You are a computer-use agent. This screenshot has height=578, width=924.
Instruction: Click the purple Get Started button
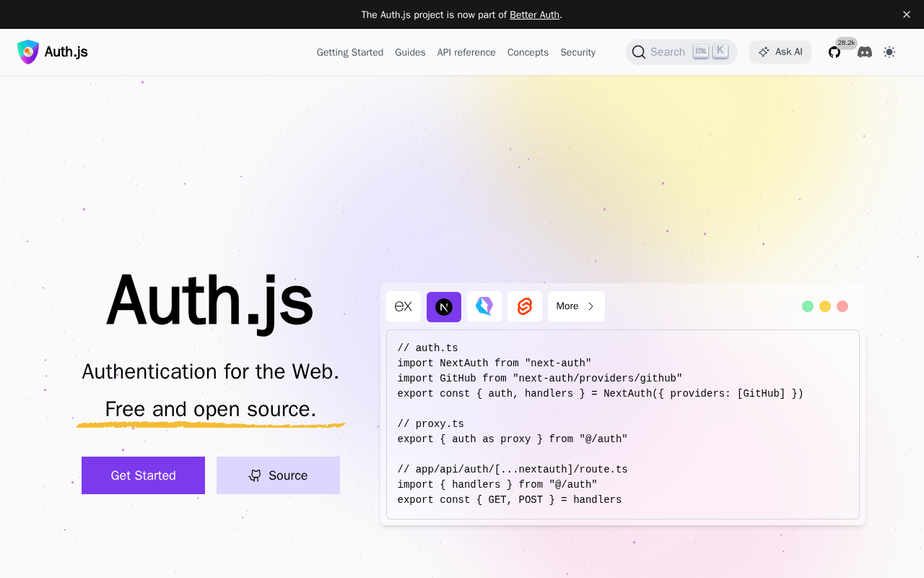pos(143,475)
